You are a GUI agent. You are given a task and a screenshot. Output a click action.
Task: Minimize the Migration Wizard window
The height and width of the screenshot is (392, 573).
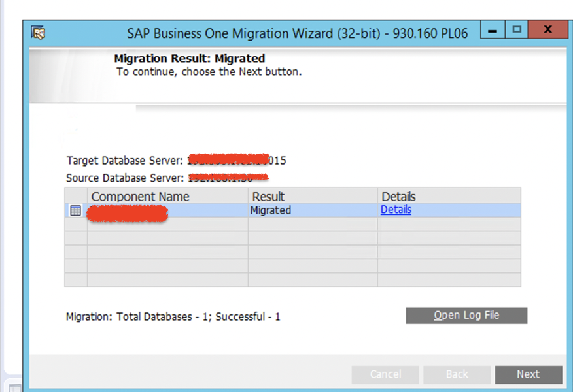[x=493, y=30]
